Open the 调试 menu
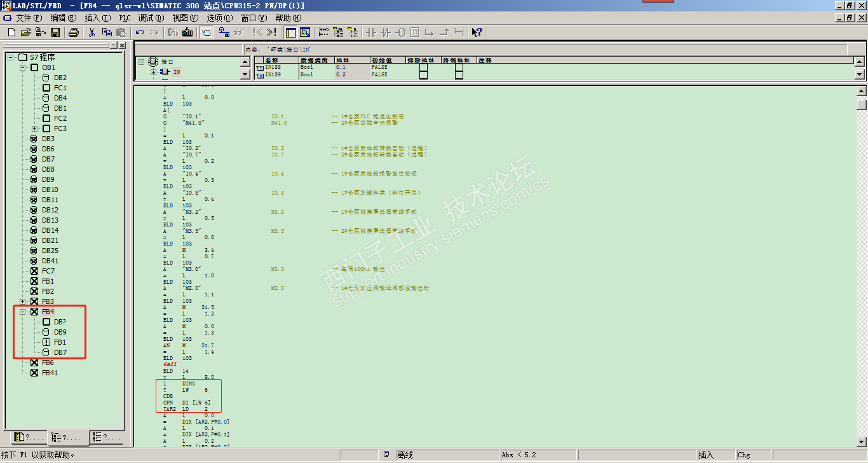The height and width of the screenshot is (463, 868). coord(151,18)
